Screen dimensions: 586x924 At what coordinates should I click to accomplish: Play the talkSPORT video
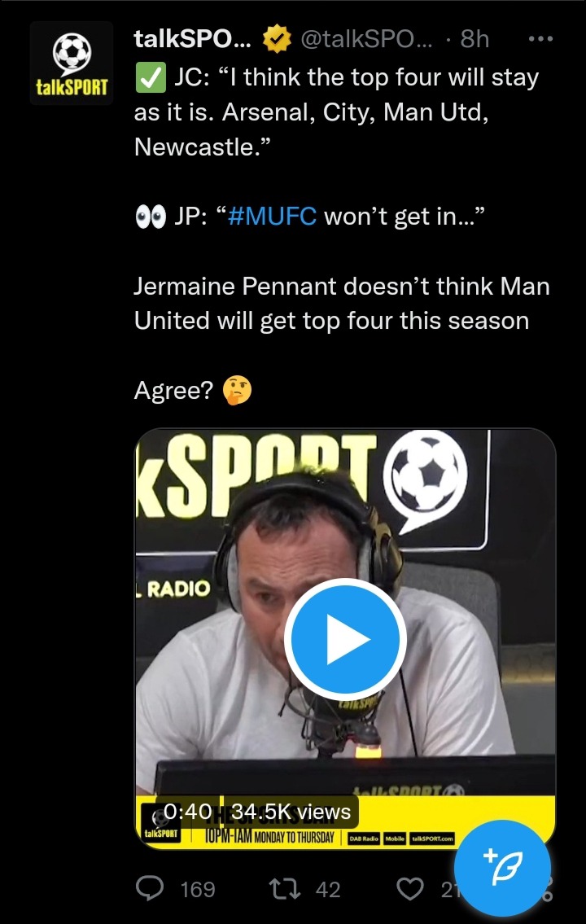coord(345,639)
